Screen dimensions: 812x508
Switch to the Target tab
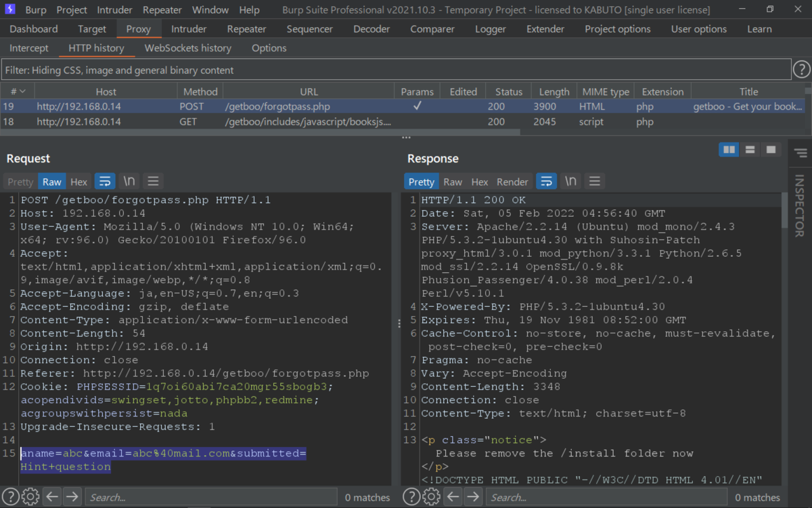point(92,29)
